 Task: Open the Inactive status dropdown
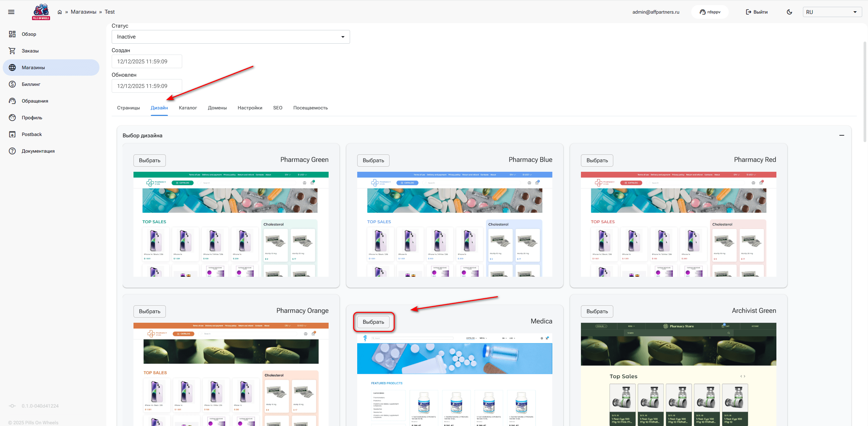[231, 37]
